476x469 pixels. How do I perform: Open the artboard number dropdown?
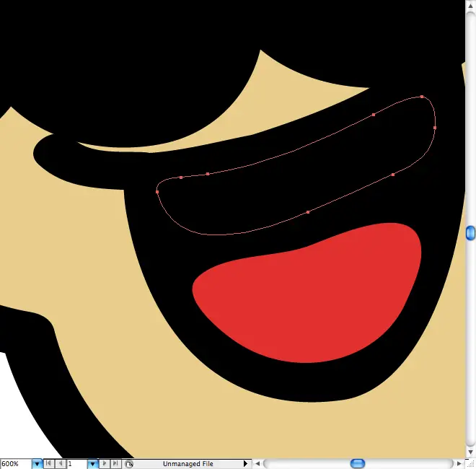pyautogui.click(x=92, y=464)
